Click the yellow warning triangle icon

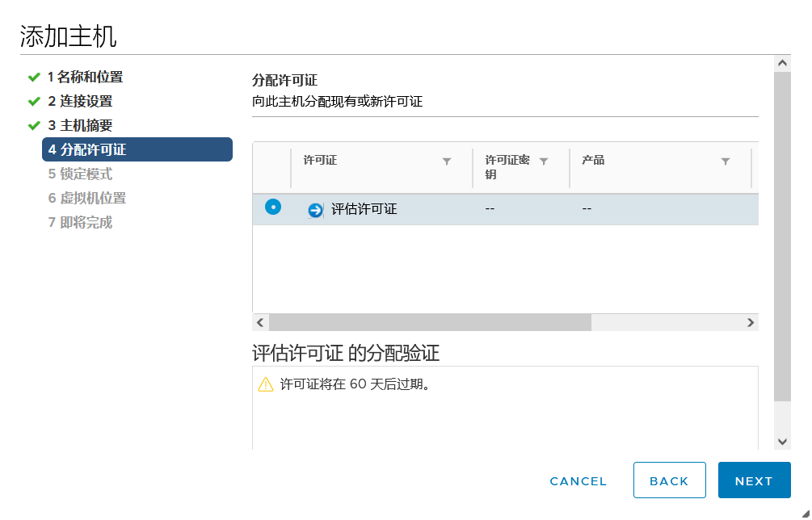pyautogui.click(x=265, y=384)
